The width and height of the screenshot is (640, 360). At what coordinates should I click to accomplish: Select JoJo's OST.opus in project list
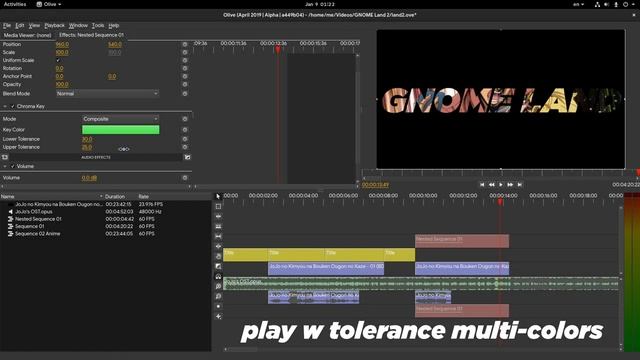tap(33, 211)
